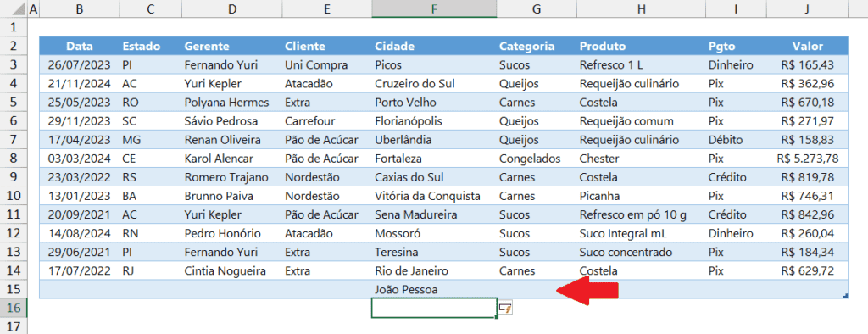Select active empty cell F16
Image resolution: width=868 pixels, height=334 pixels.
tap(434, 308)
